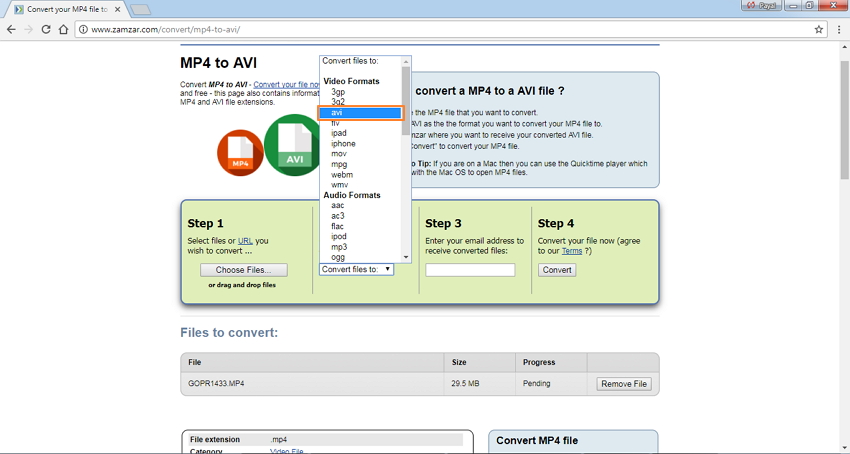Choose wmv from the list
The image size is (850, 454).
click(339, 185)
